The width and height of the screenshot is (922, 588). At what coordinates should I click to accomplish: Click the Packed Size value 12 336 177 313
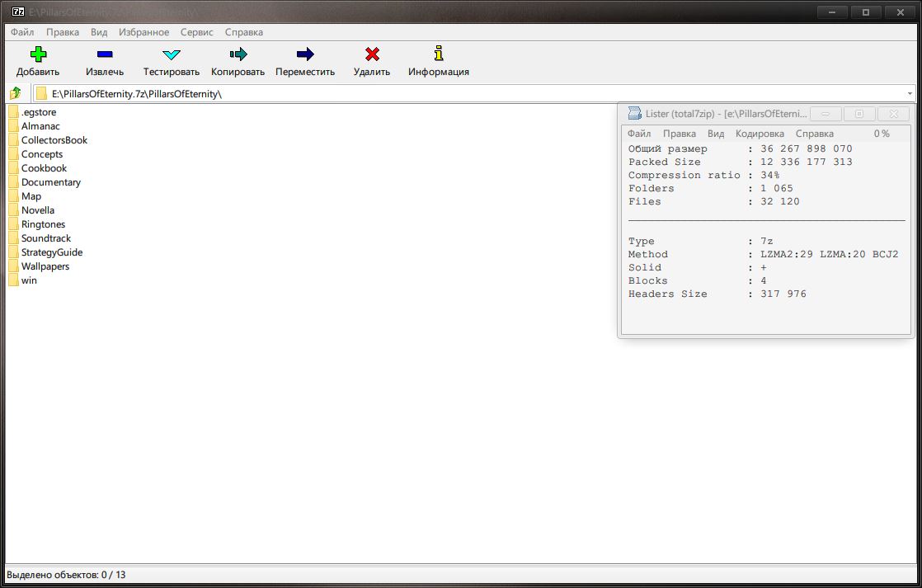tap(807, 162)
